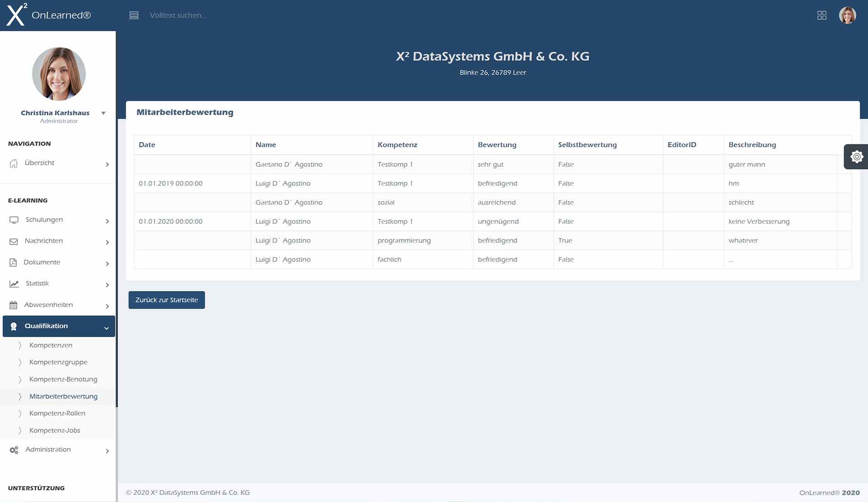868x502 pixels.
Task: Click the X² OnLearned logo
Action: point(49,14)
